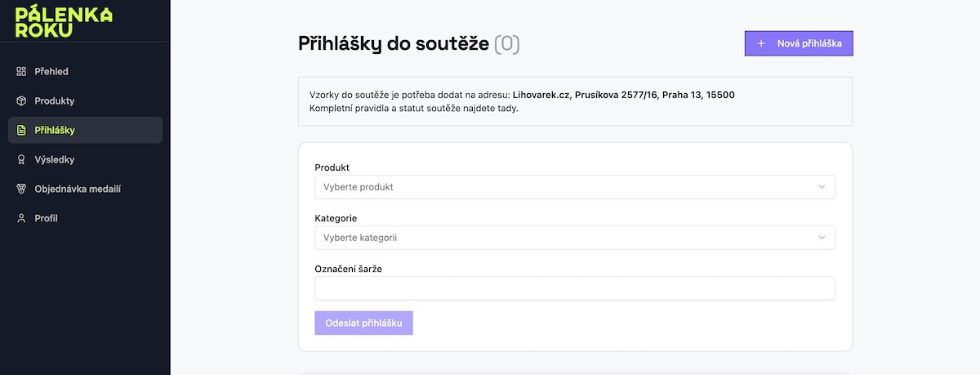Expand the Kategorie field chevron arrow
980x375 pixels.
[822, 238]
